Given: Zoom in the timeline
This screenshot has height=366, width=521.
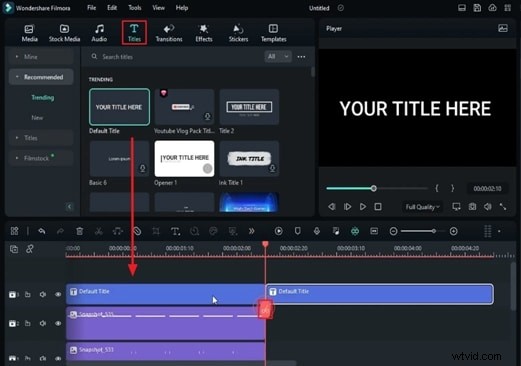Looking at the screenshot, I should 453,231.
